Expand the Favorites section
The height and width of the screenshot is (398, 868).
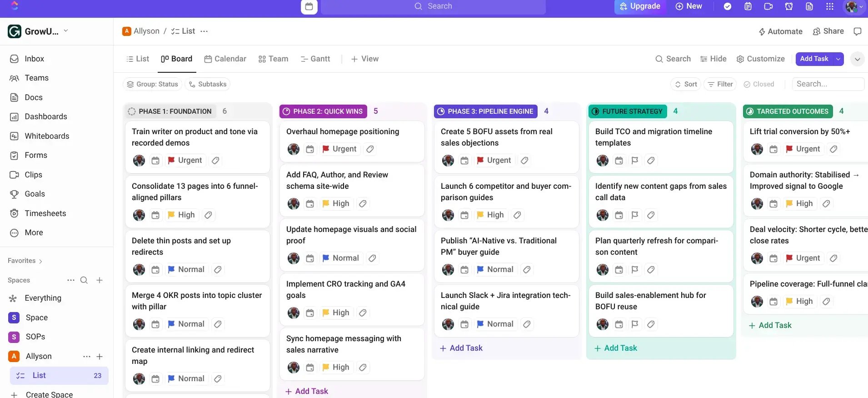click(x=25, y=261)
